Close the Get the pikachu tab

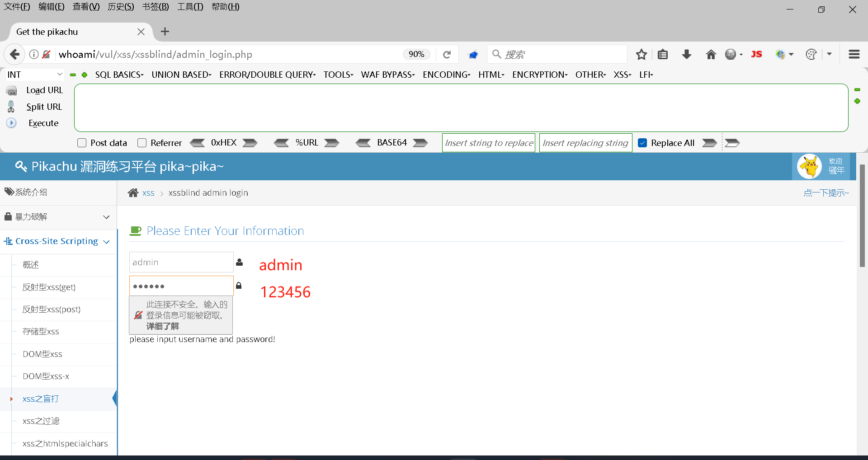141,32
